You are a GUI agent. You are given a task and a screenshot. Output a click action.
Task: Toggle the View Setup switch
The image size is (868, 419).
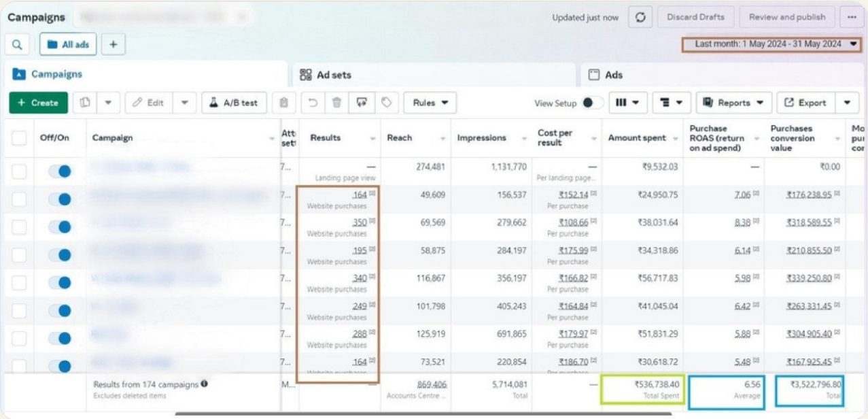[592, 103]
